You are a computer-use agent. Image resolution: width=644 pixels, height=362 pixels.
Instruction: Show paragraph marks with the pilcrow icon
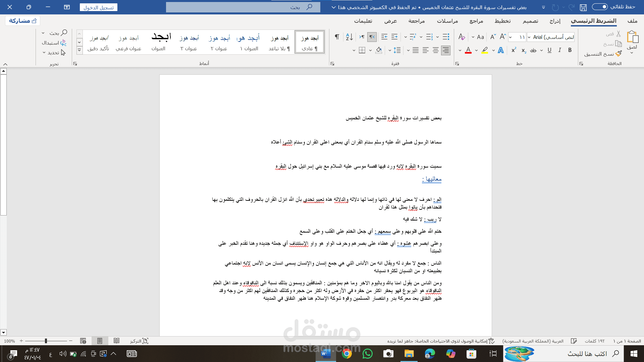pyautogui.click(x=337, y=37)
